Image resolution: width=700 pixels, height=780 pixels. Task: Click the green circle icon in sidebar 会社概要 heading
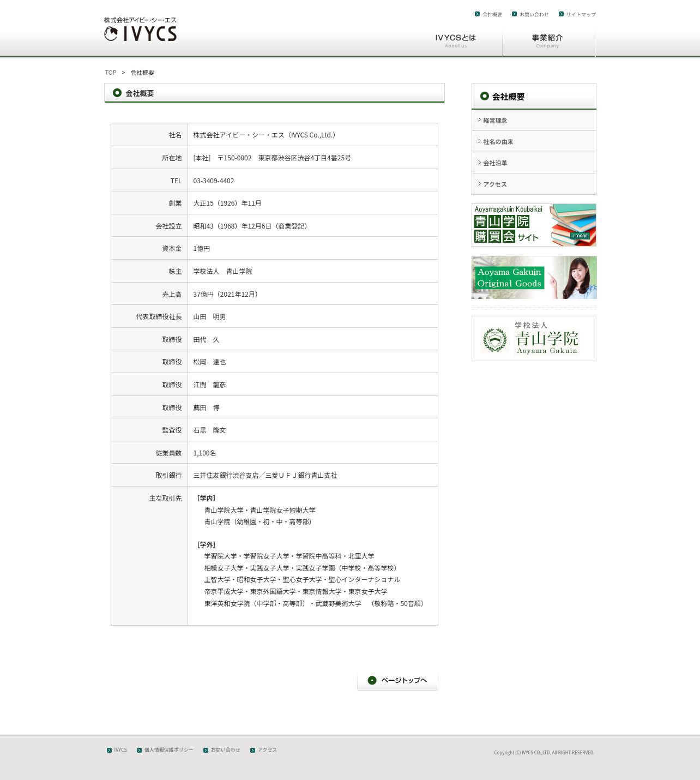(x=484, y=96)
